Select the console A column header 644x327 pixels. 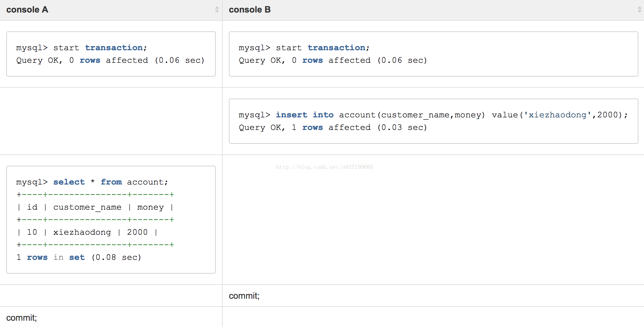(27, 10)
